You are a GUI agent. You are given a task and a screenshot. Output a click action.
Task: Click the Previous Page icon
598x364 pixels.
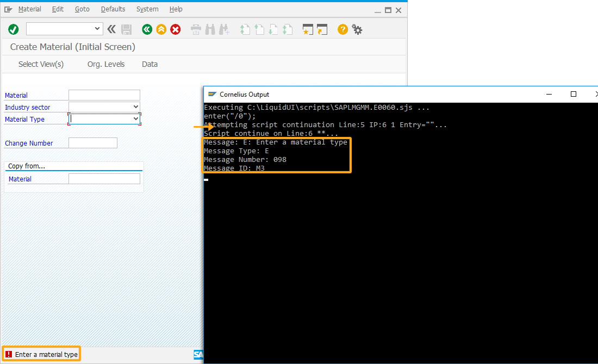259,29
